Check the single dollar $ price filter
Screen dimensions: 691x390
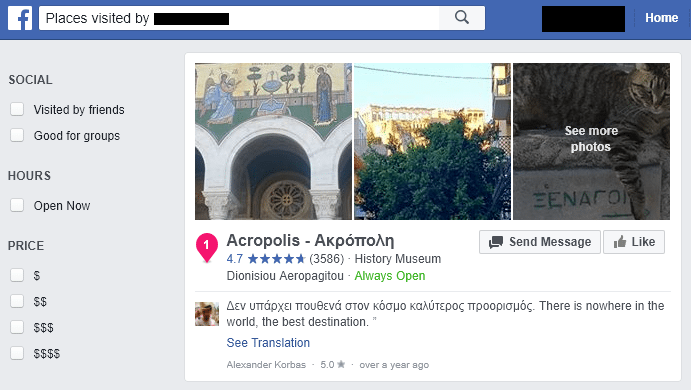[x=17, y=275]
